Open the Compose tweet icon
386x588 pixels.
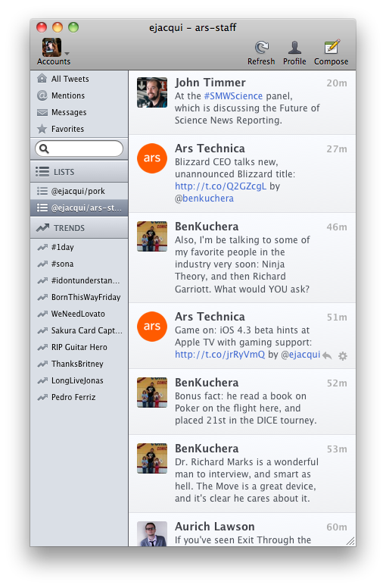(332, 47)
